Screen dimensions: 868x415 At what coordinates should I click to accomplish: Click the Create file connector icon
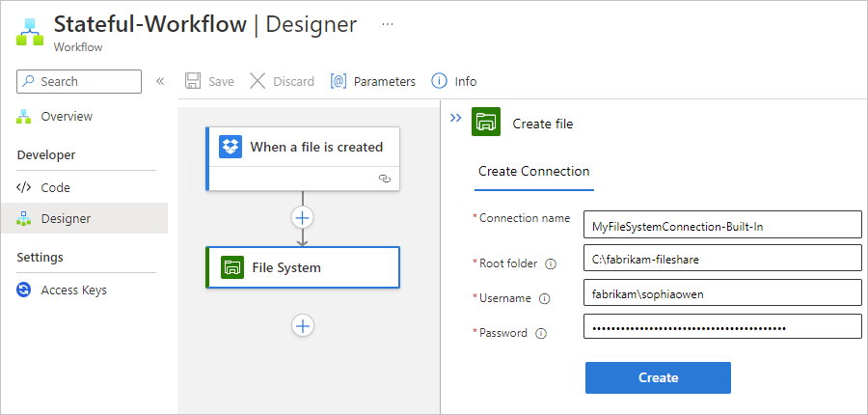point(486,124)
